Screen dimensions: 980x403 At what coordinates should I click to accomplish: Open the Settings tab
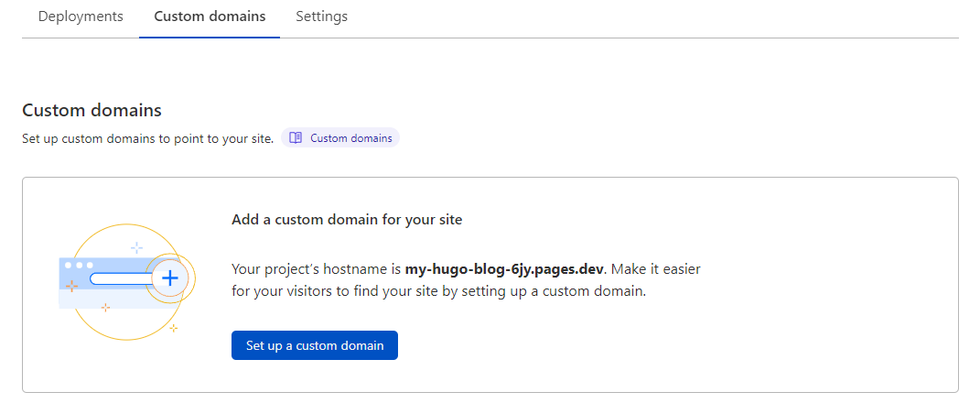(321, 16)
